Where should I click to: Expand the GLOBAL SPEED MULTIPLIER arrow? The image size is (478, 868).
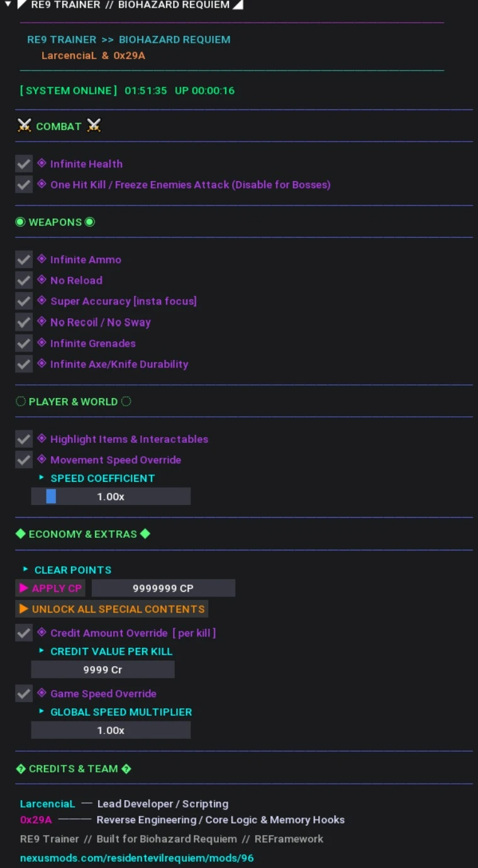[42, 711]
